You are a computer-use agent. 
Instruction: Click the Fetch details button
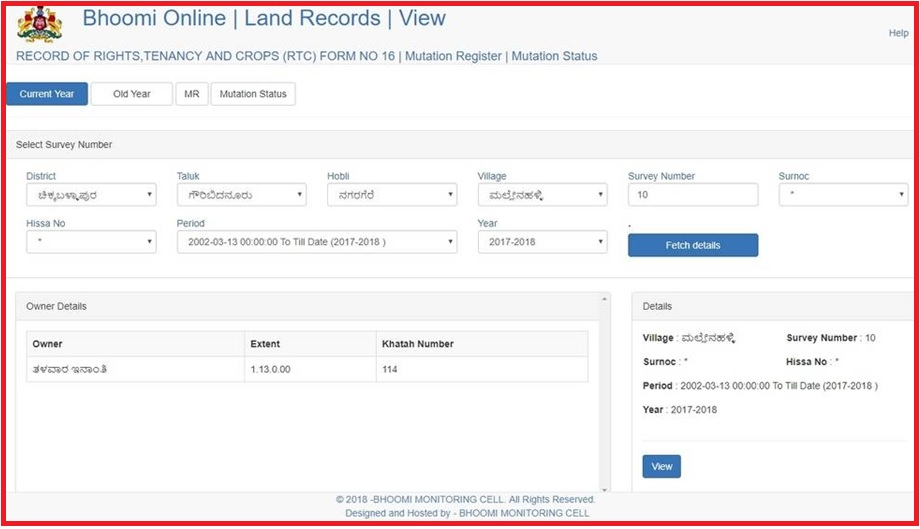click(693, 245)
